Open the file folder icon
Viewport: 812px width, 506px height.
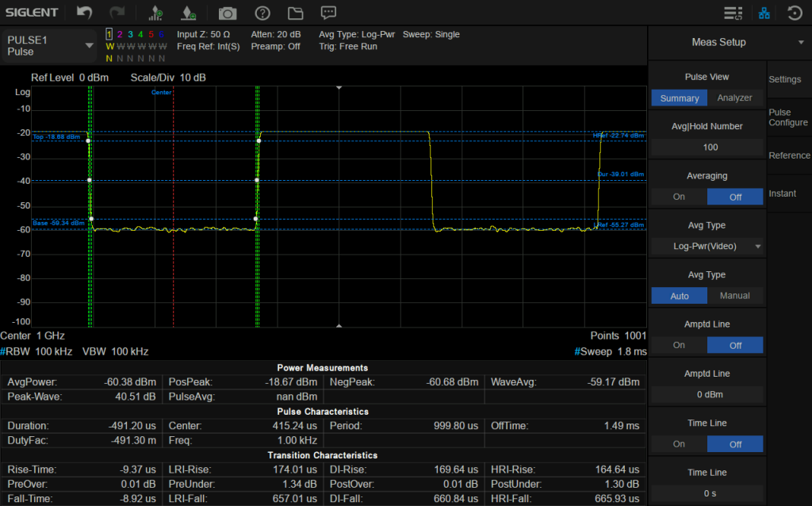coord(296,13)
